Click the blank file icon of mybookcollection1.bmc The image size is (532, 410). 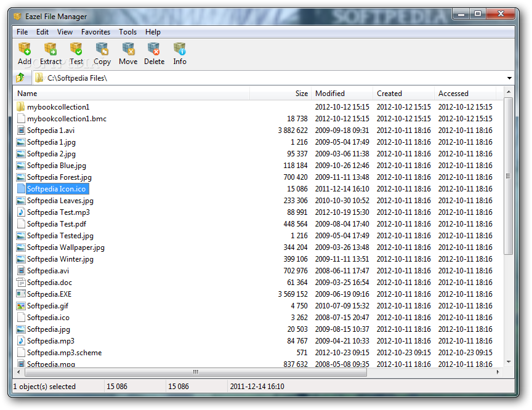(x=21, y=119)
